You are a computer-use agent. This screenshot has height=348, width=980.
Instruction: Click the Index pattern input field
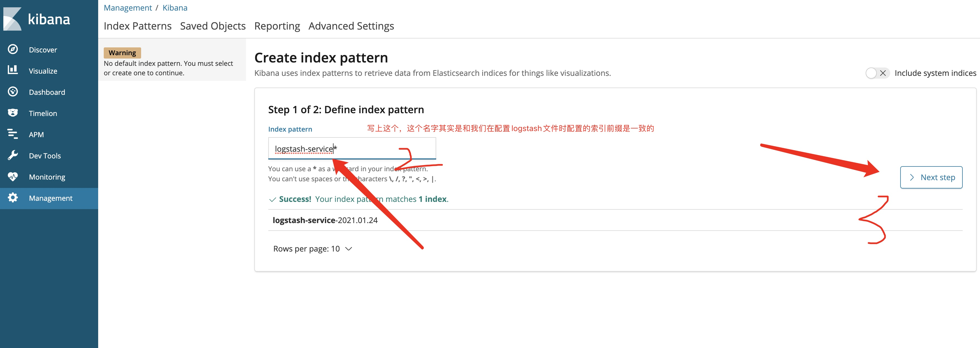352,148
